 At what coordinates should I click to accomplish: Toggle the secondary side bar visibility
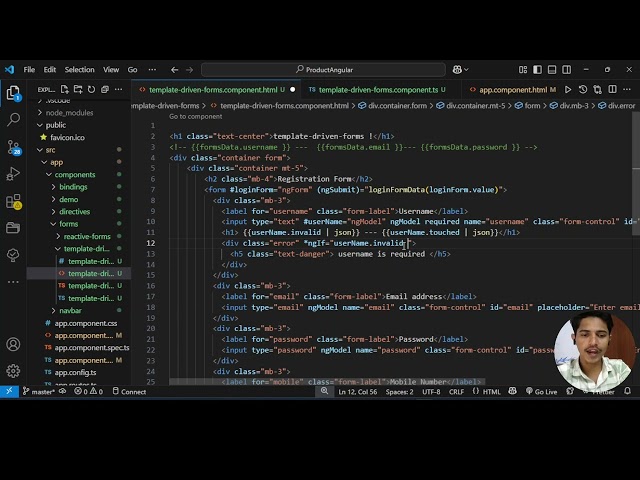pyautogui.click(x=567, y=70)
